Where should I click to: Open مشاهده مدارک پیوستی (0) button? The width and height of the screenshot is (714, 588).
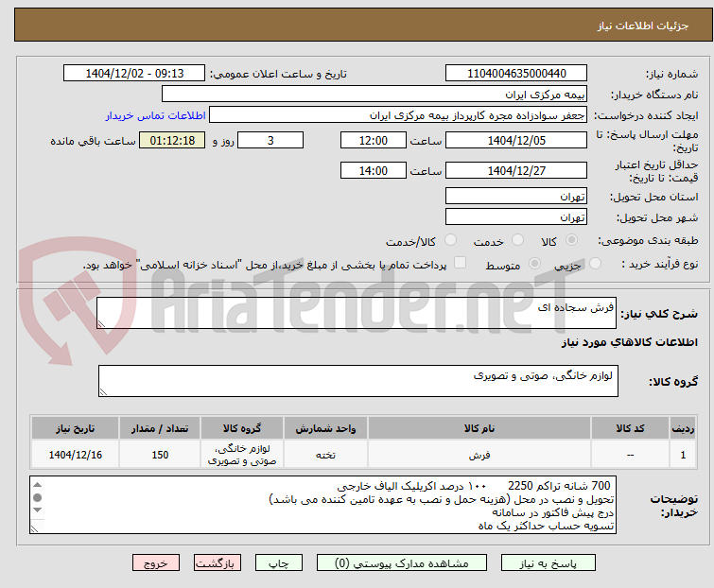coord(402,563)
